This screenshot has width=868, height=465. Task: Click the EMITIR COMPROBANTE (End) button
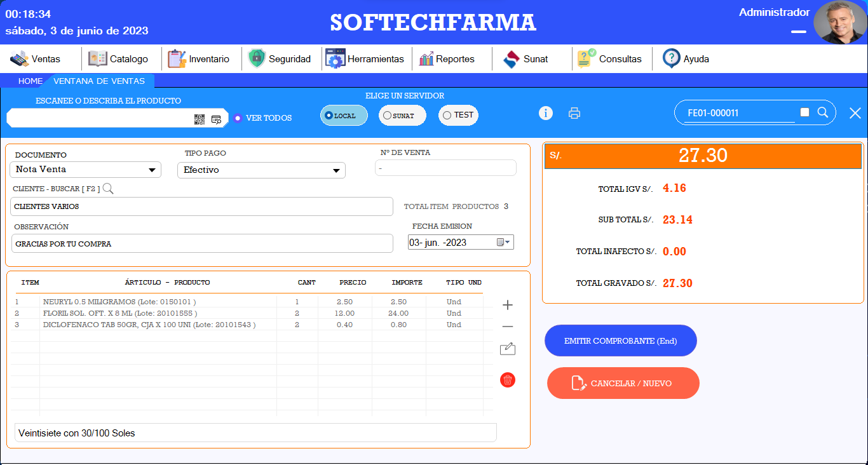(621, 341)
